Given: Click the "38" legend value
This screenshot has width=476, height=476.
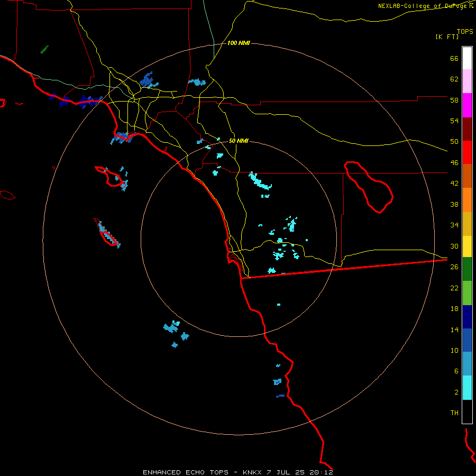Looking at the screenshot, I should [x=454, y=204].
